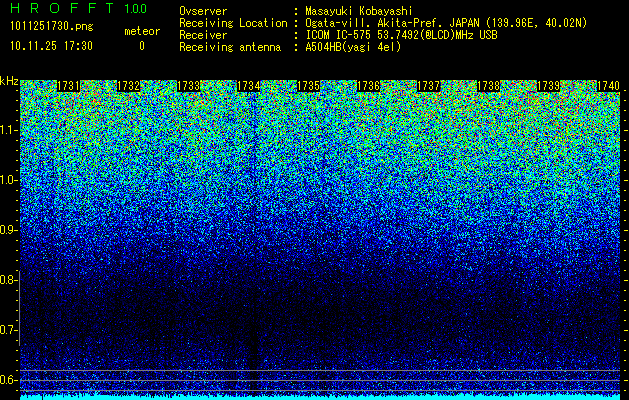629x400 pixels.
Task: Click the 1737 time marker
Action: coord(429,86)
